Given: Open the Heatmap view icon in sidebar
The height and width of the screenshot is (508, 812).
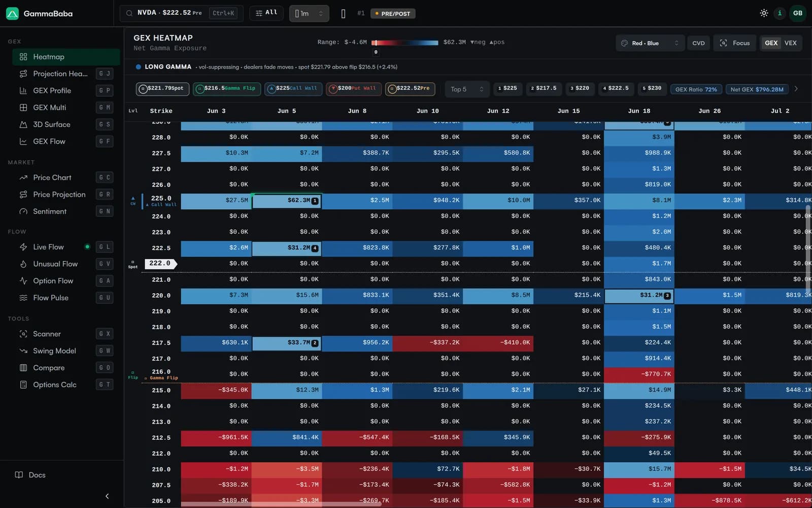Looking at the screenshot, I should pyautogui.click(x=23, y=57).
